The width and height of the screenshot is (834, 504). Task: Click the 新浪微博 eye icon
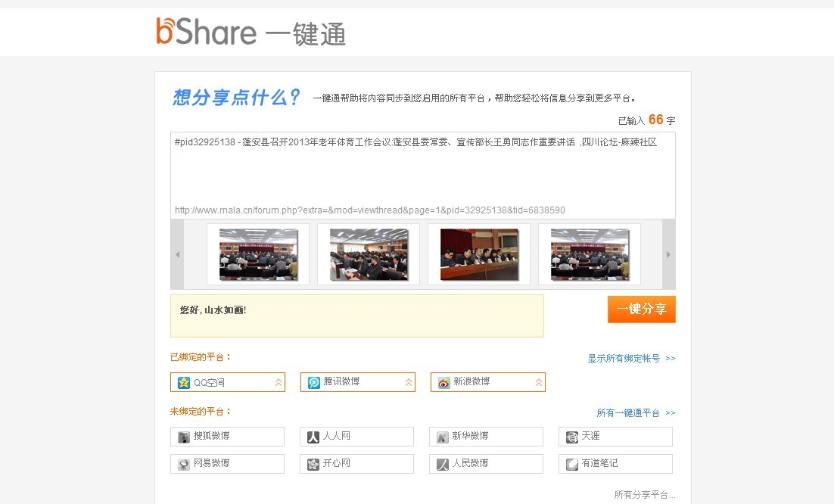pos(443,382)
